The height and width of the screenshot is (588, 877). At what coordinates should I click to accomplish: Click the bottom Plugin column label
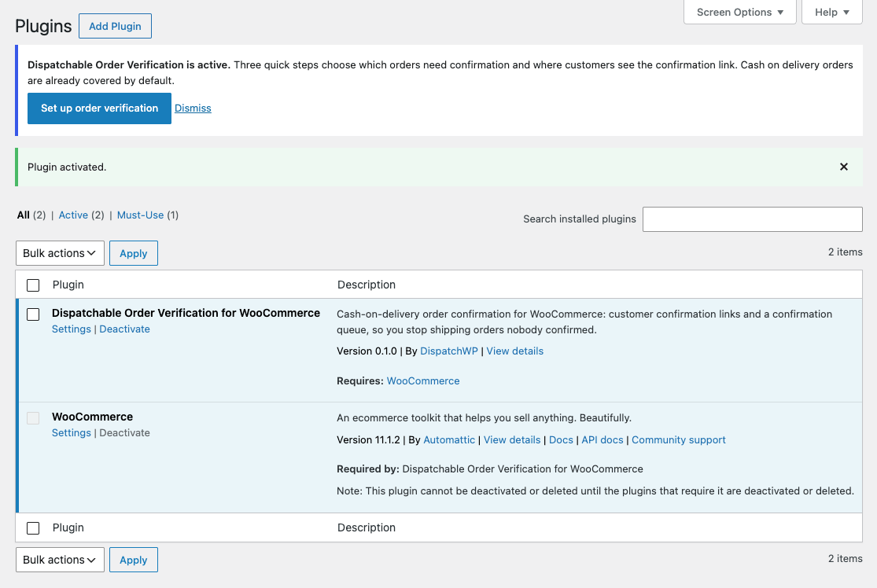coord(68,527)
